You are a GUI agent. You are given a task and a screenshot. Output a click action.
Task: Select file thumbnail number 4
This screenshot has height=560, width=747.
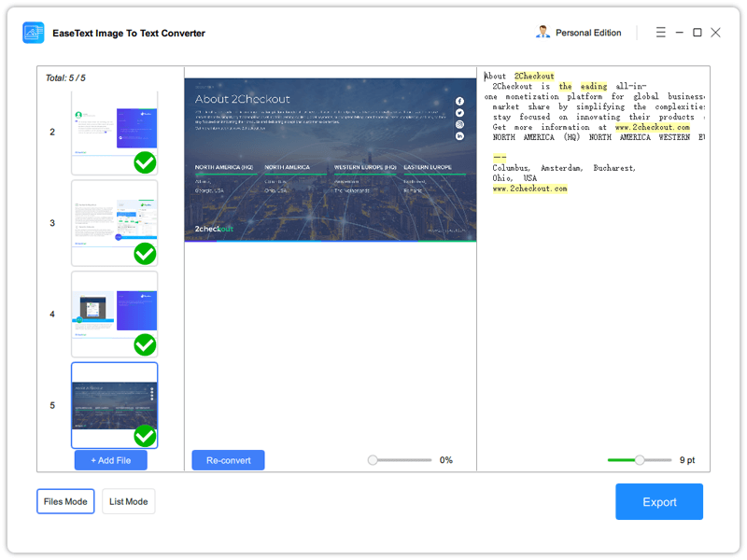click(114, 315)
